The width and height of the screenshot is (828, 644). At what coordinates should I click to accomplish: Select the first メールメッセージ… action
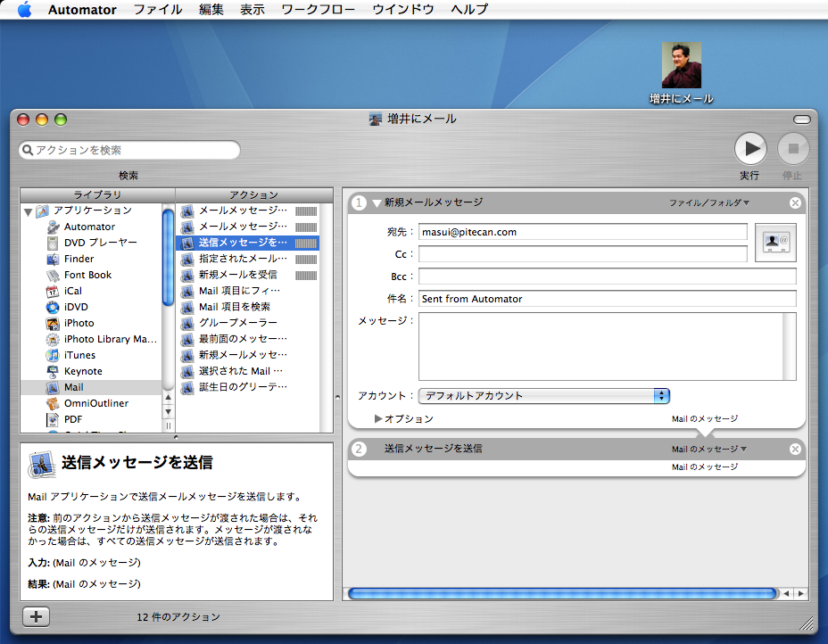pyautogui.click(x=248, y=211)
